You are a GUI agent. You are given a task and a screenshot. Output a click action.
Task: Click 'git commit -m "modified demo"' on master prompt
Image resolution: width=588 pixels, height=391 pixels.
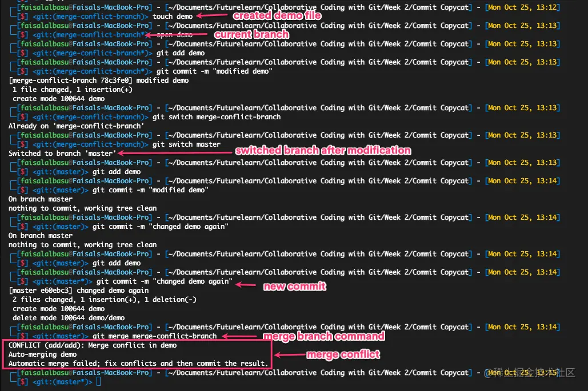click(150, 190)
